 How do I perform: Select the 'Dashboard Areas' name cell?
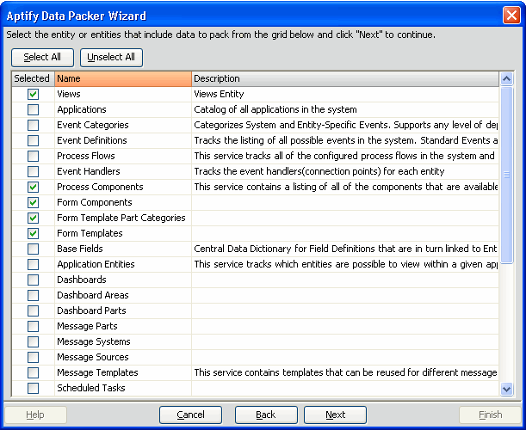123,296
